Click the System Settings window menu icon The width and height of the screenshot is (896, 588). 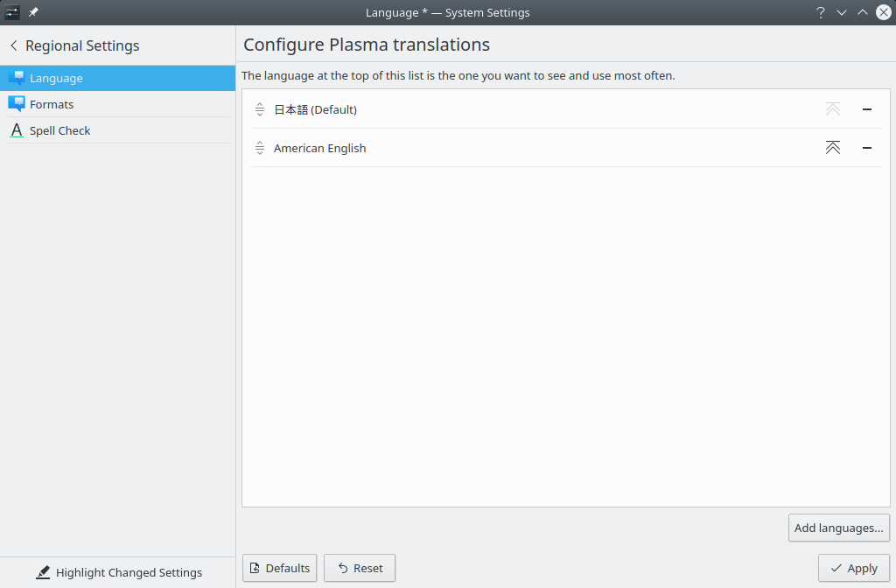[x=12, y=12]
